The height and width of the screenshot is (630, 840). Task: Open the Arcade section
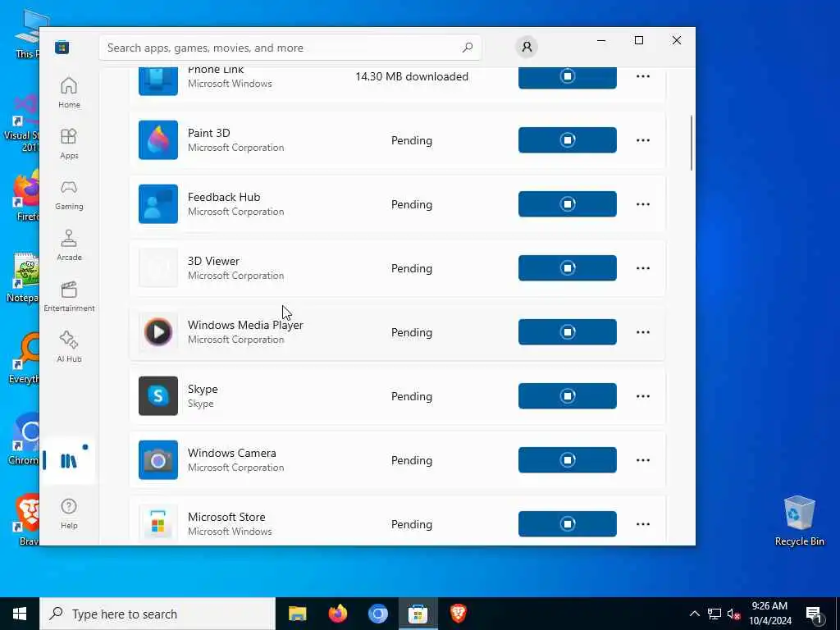tap(69, 245)
